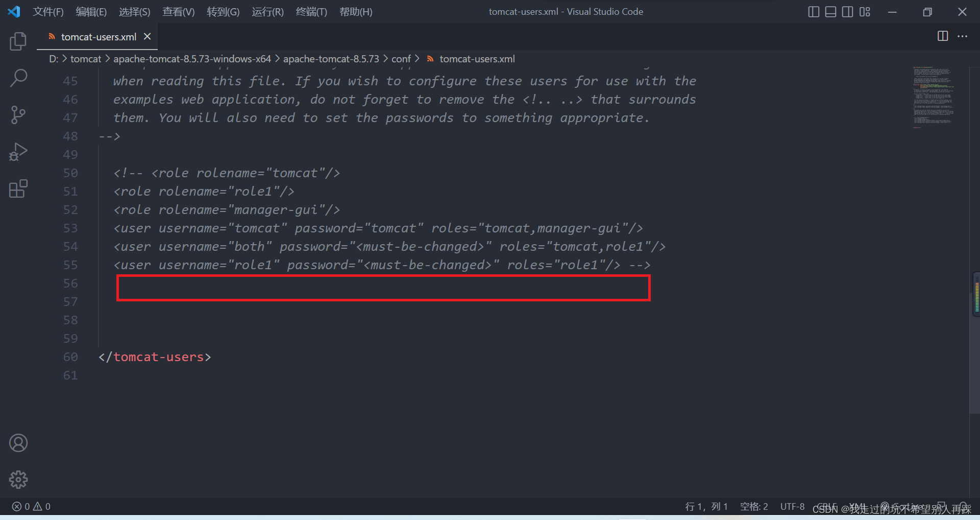Open the 选择(S) menu
This screenshot has width=980, height=520.
pyautogui.click(x=135, y=12)
